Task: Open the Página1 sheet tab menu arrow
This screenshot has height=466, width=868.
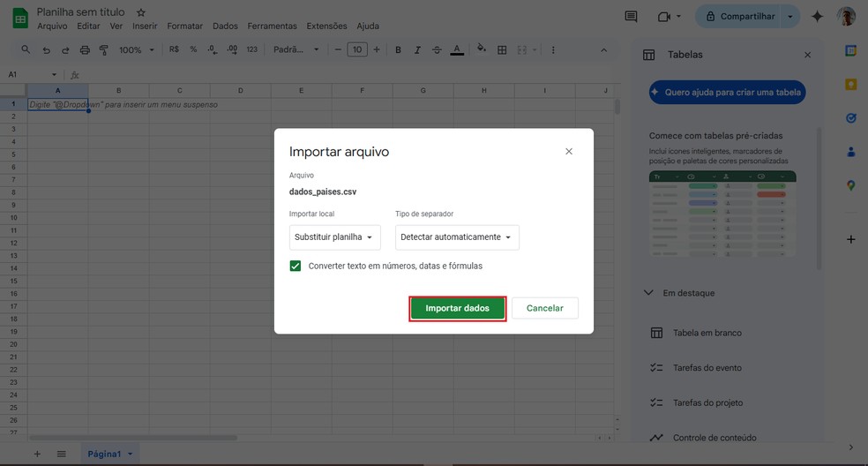Action: click(130, 455)
